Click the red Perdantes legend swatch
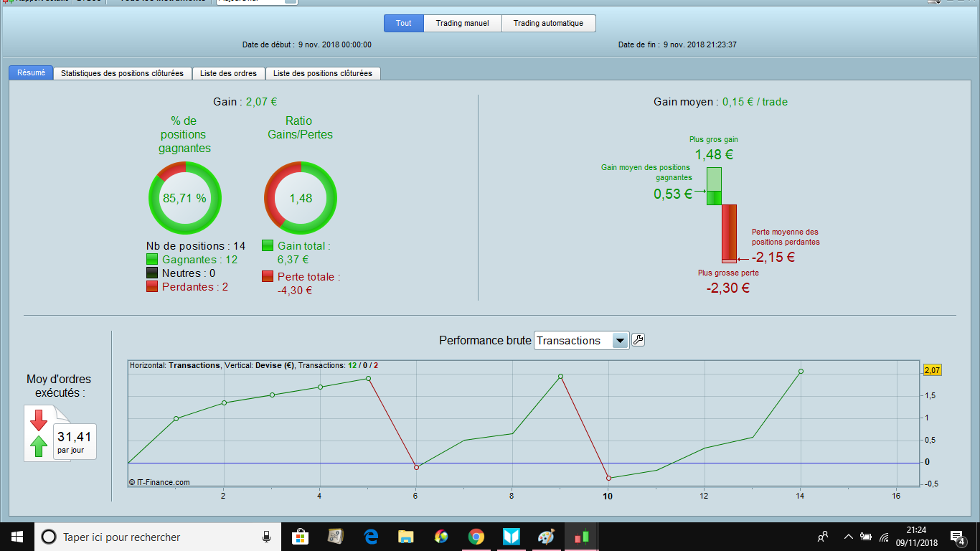This screenshot has width=980, height=551. coord(152,287)
